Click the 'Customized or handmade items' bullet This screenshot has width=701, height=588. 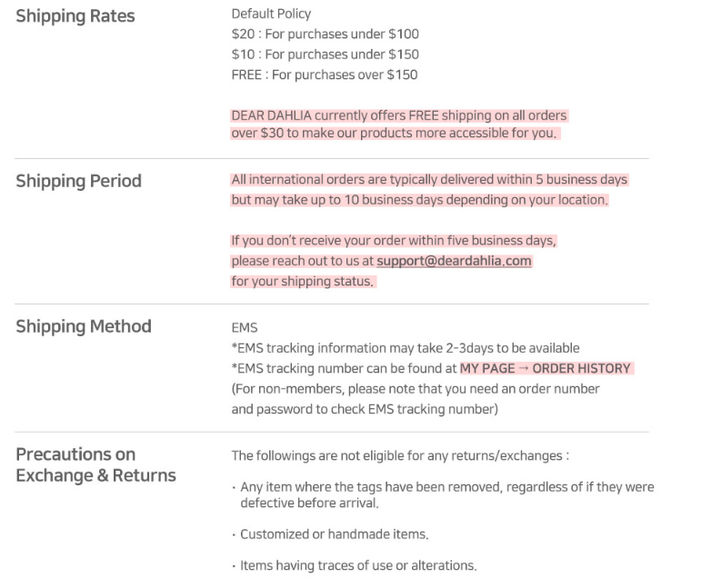334,534
